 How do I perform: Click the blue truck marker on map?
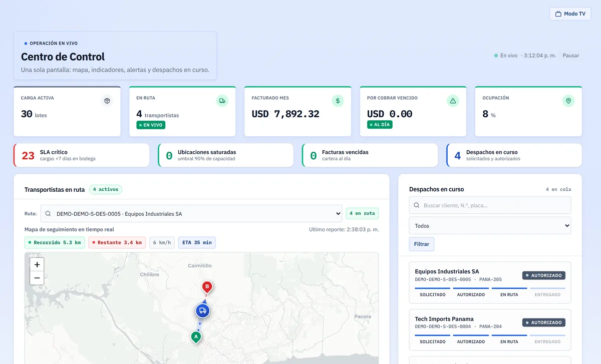click(x=202, y=311)
